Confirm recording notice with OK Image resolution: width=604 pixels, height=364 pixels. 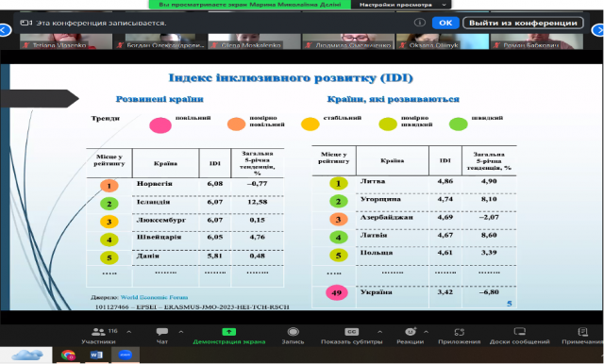pyautogui.click(x=445, y=23)
